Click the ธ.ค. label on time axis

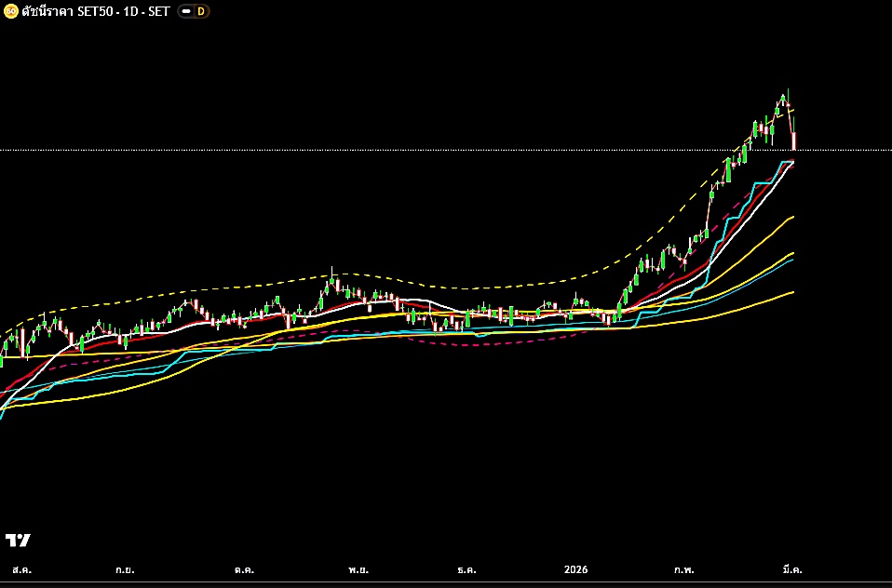click(467, 569)
